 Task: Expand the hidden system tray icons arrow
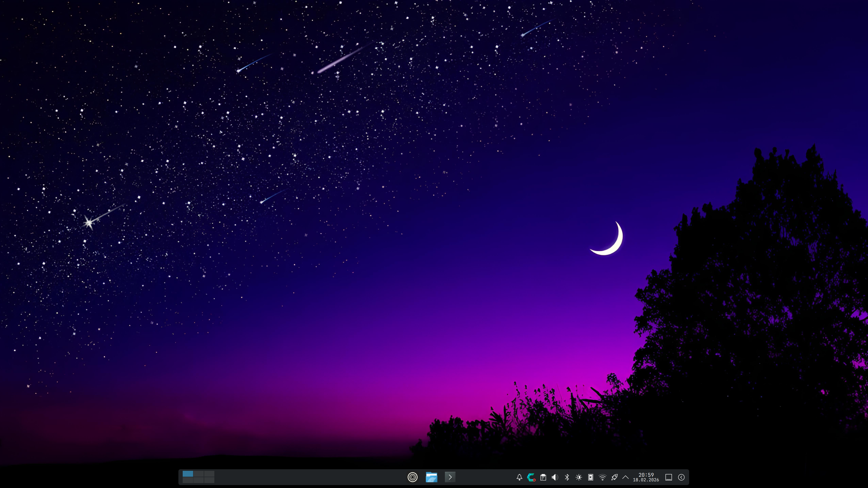625,477
